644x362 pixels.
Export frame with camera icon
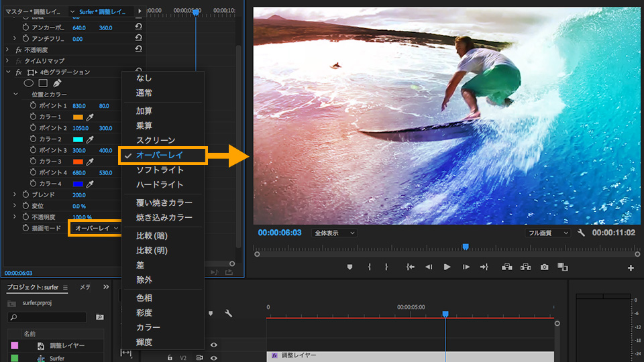544,267
